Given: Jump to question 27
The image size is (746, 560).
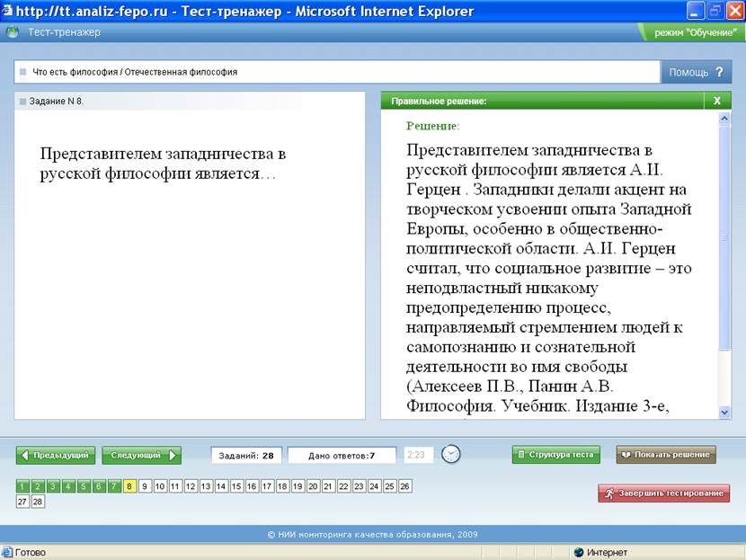Looking at the screenshot, I should [x=22, y=502].
